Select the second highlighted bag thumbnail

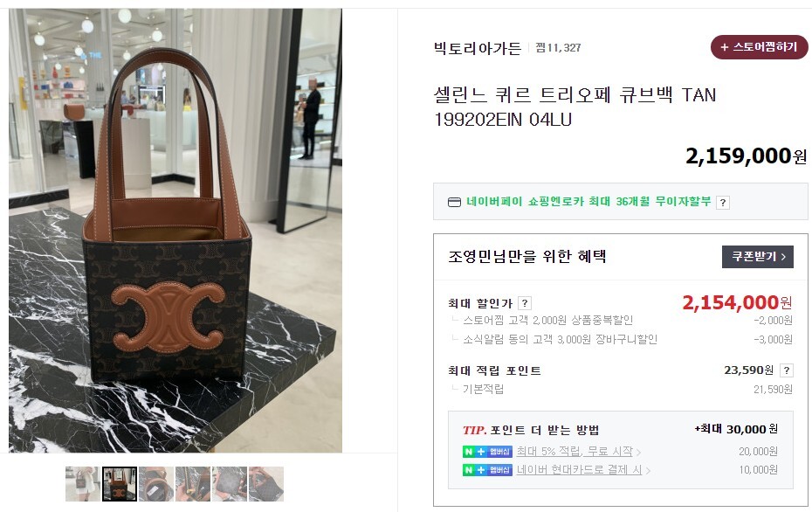coord(120,484)
